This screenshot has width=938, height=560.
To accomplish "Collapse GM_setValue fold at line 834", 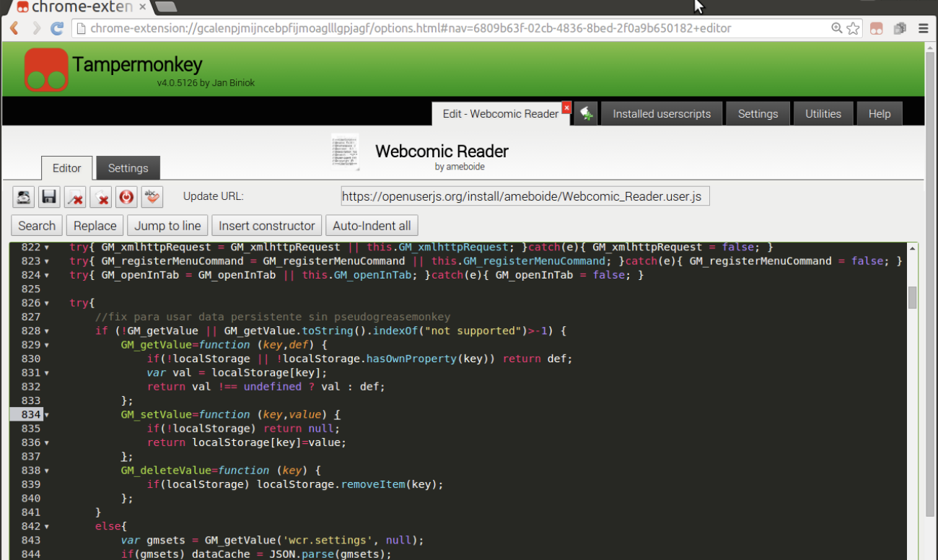I will pyautogui.click(x=47, y=415).
